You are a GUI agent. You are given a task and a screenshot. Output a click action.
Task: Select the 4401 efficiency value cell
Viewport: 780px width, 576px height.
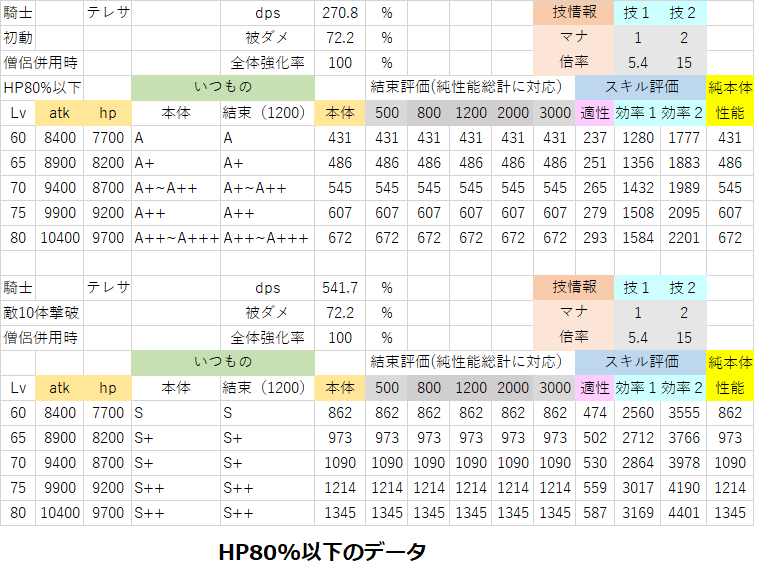tap(683, 512)
